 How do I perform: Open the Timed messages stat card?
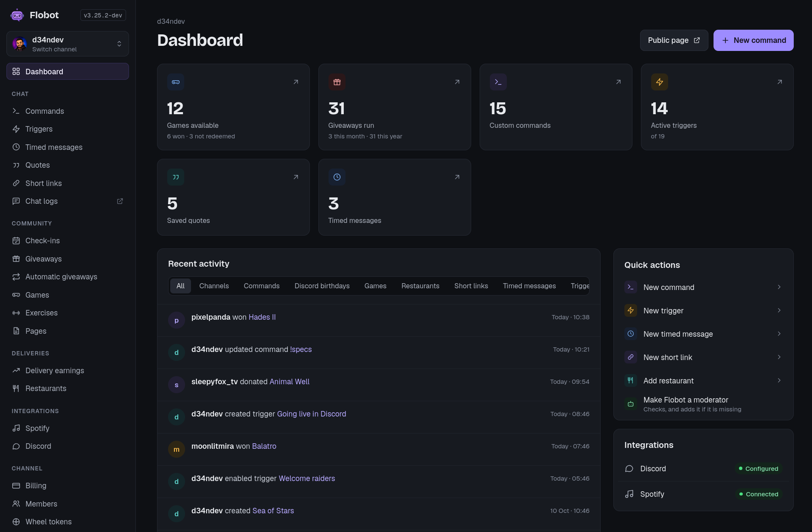(x=394, y=197)
